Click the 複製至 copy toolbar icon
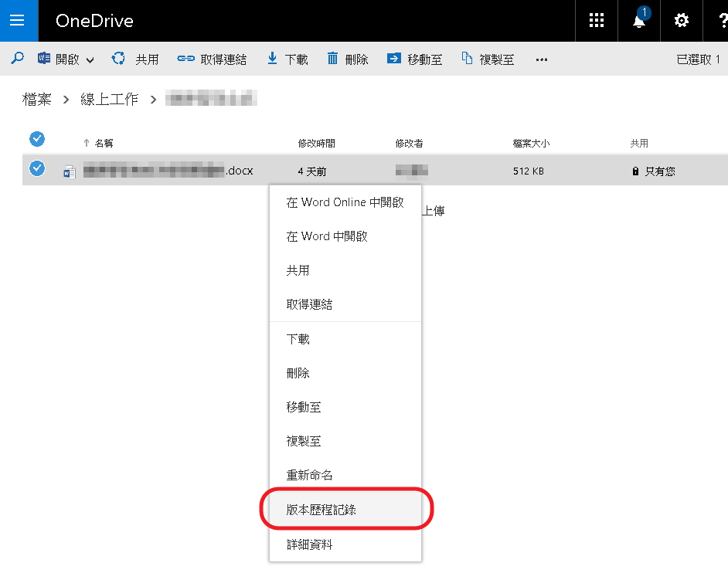The height and width of the screenshot is (573, 728). click(x=466, y=59)
